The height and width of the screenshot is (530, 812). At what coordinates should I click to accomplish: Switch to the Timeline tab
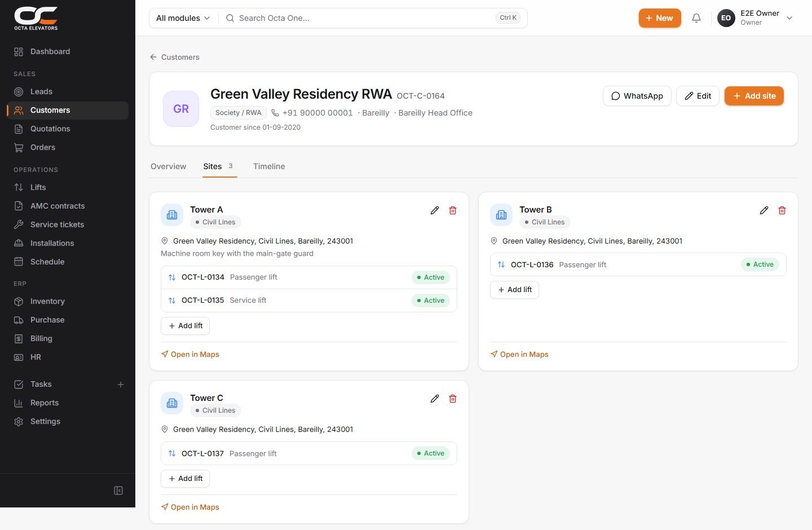coord(269,166)
